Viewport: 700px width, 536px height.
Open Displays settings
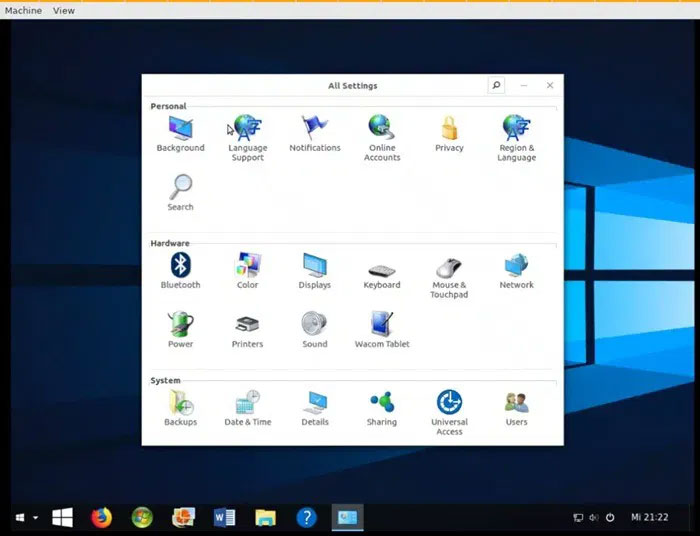pos(315,271)
